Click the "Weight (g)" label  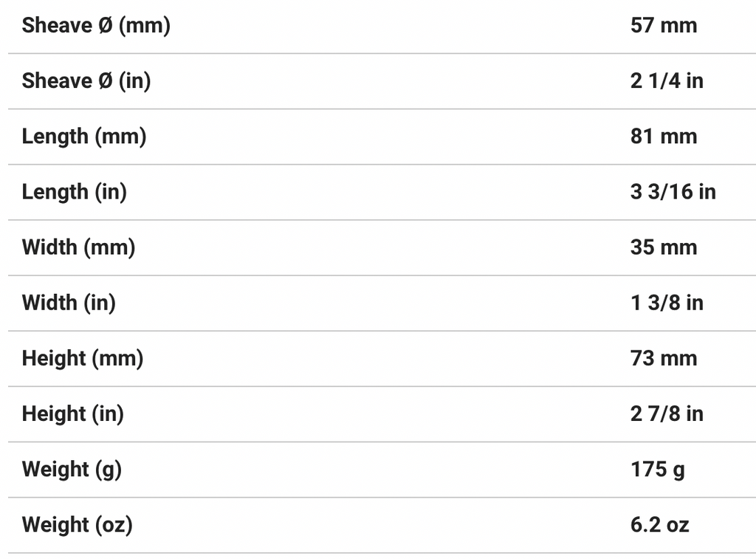72,469
